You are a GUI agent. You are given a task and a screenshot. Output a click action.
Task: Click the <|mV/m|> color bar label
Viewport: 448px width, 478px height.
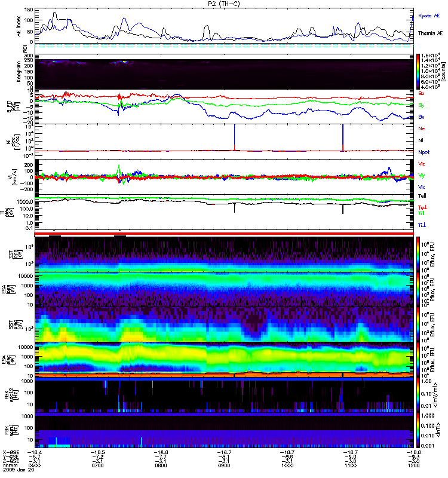click(436, 396)
